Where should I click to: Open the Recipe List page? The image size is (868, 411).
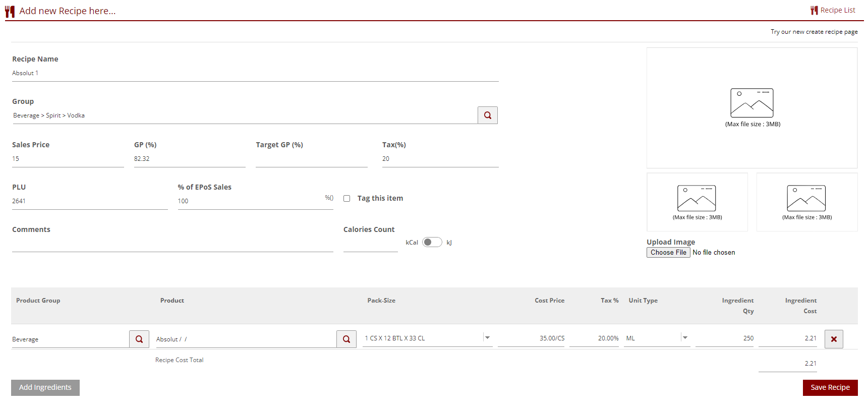click(x=837, y=10)
